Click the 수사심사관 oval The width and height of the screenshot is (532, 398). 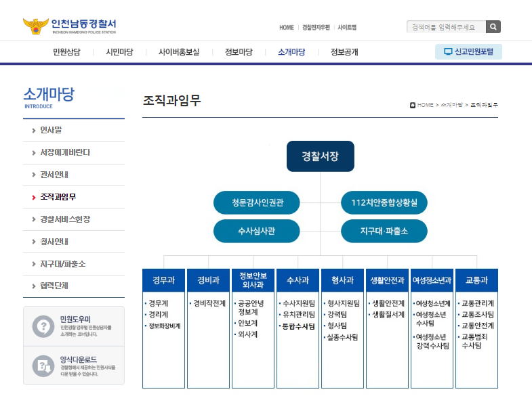pyautogui.click(x=256, y=231)
